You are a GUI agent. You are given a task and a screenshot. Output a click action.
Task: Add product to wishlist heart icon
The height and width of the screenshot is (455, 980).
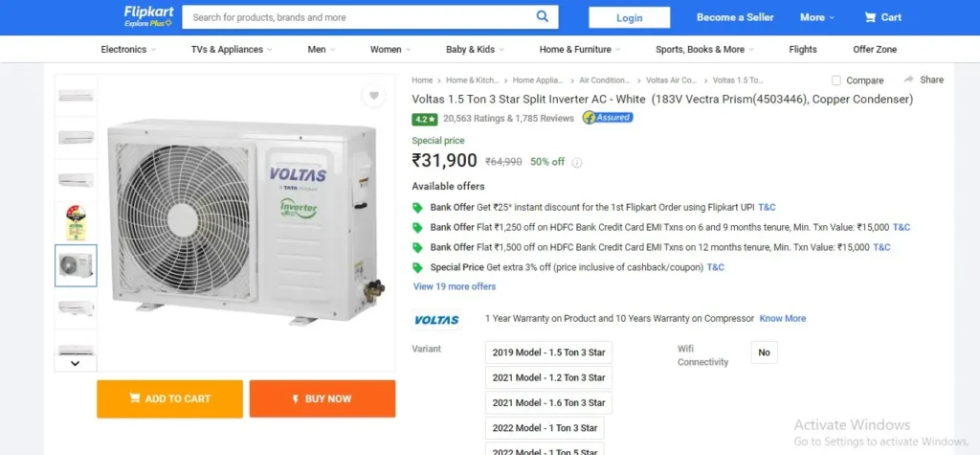click(374, 96)
